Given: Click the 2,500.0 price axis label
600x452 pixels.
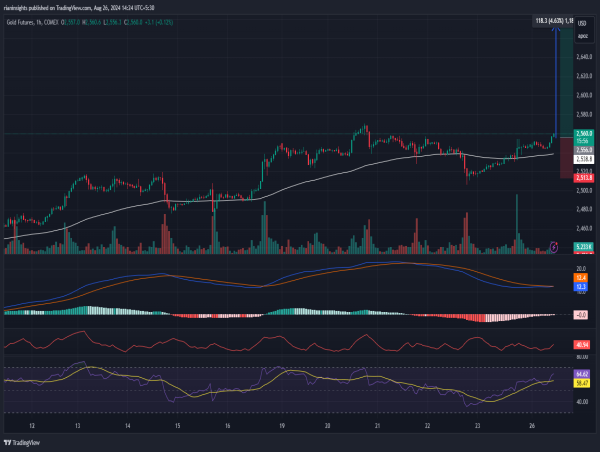Looking at the screenshot, I should pos(584,190).
